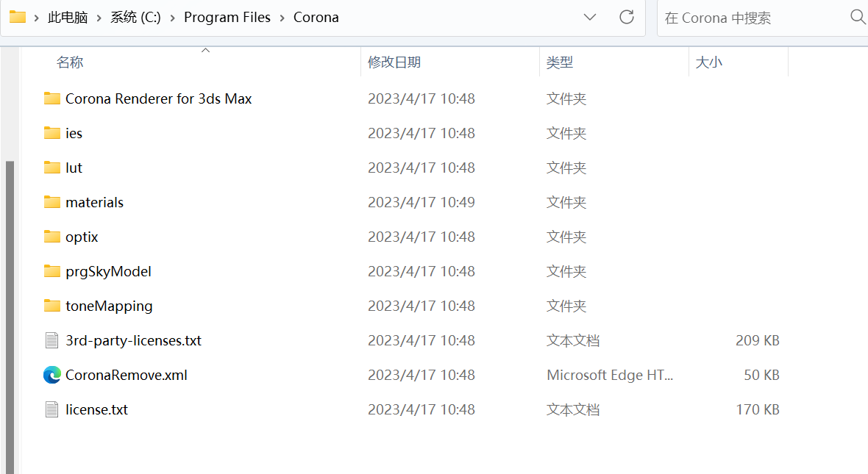Sort files by the 类型 column
Image resolution: width=868 pixels, height=474 pixels.
tap(560, 62)
